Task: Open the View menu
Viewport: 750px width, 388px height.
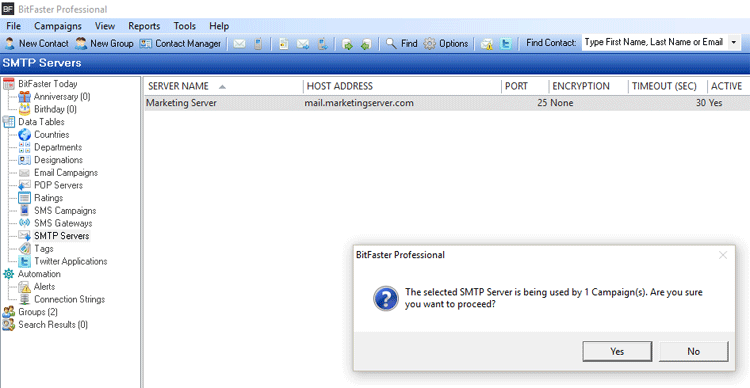Action: (x=105, y=26)
